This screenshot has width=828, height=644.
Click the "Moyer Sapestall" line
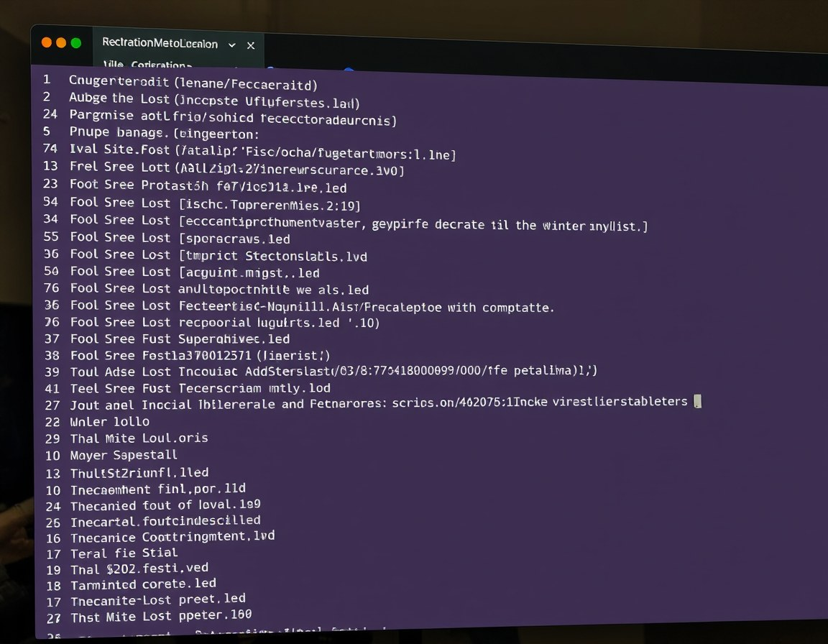pyautogui.click(x=124, y=455)
